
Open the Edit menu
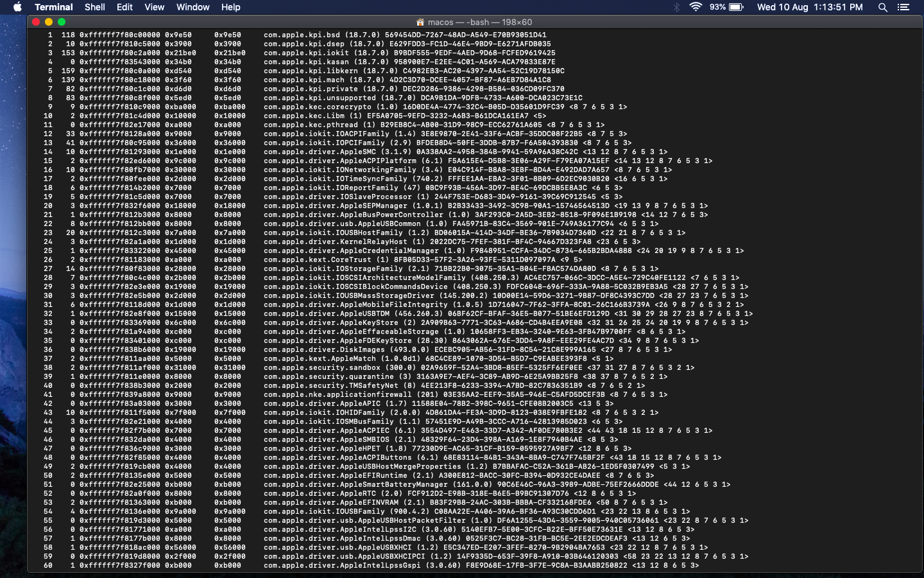pyautogui.click(x=124, y=7)
